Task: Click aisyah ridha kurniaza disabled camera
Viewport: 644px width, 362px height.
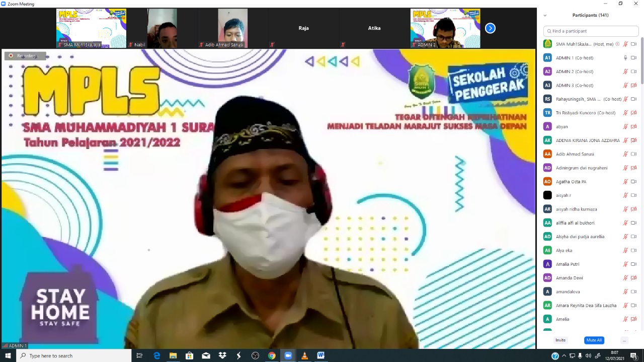Action: coord(633,209)
